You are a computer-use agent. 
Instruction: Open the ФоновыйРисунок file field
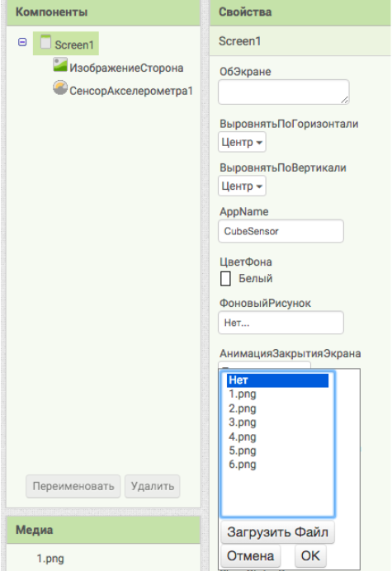click(x=281, y=323)
